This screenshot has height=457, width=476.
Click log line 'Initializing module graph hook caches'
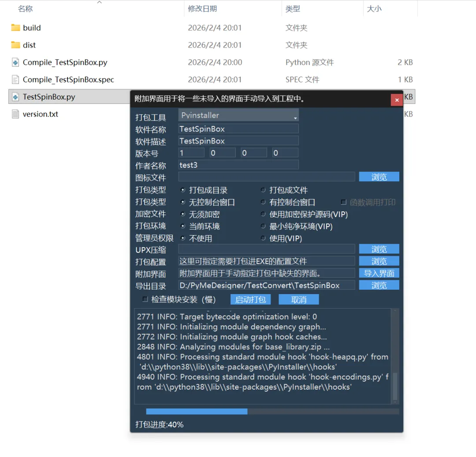pyautogui.click(x=232, y=337)
